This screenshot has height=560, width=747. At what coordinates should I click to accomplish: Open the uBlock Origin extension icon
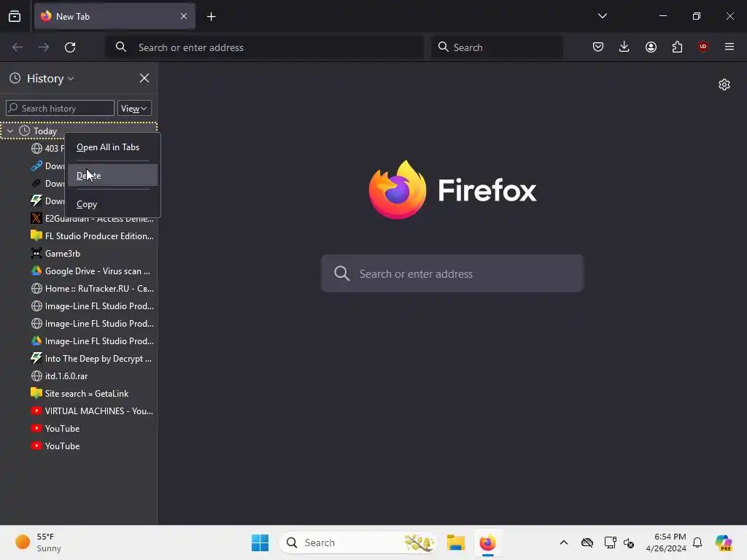pyautogui.click(x=703, y=47)
